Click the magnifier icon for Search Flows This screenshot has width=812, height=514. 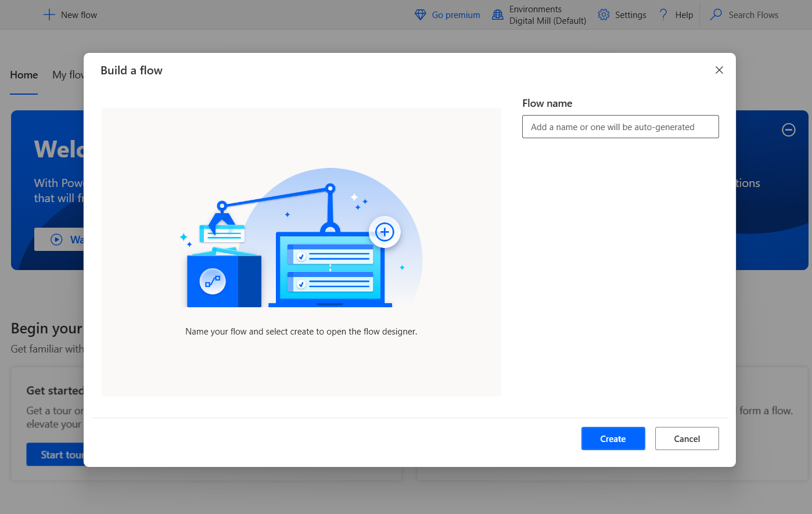coord(716,15)
